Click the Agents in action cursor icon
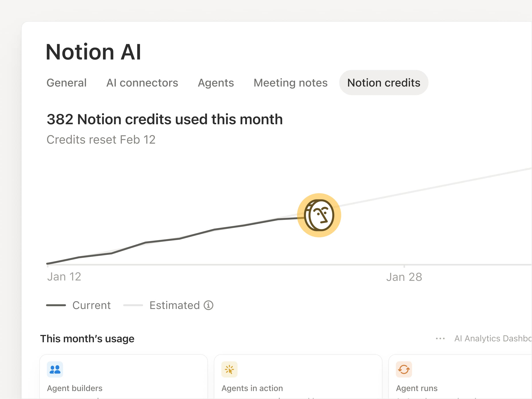This screenshot has height=399, width=532. pos(229,370)
